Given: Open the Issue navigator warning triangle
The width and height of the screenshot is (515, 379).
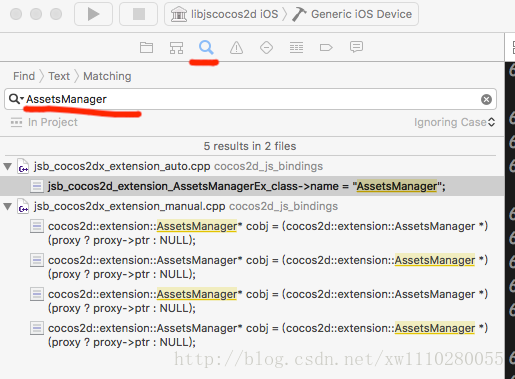Looking at the screenshot, I should pos(236,48).
